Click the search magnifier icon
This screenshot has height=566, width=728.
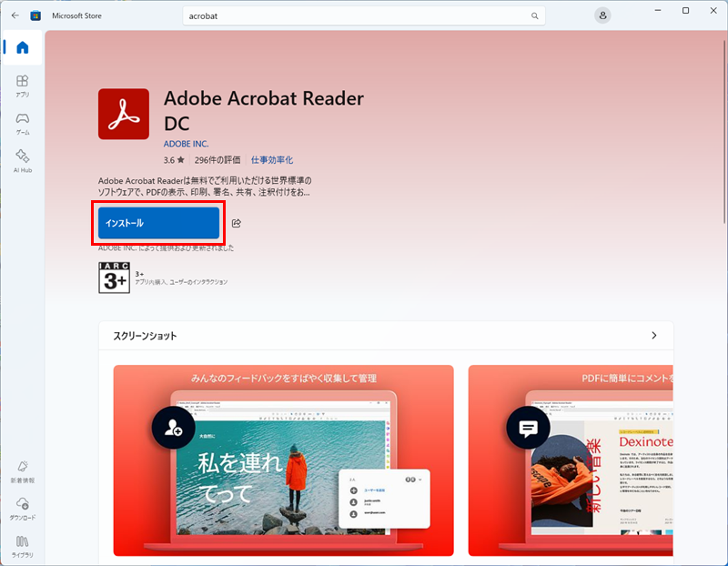tap(534, 15)
